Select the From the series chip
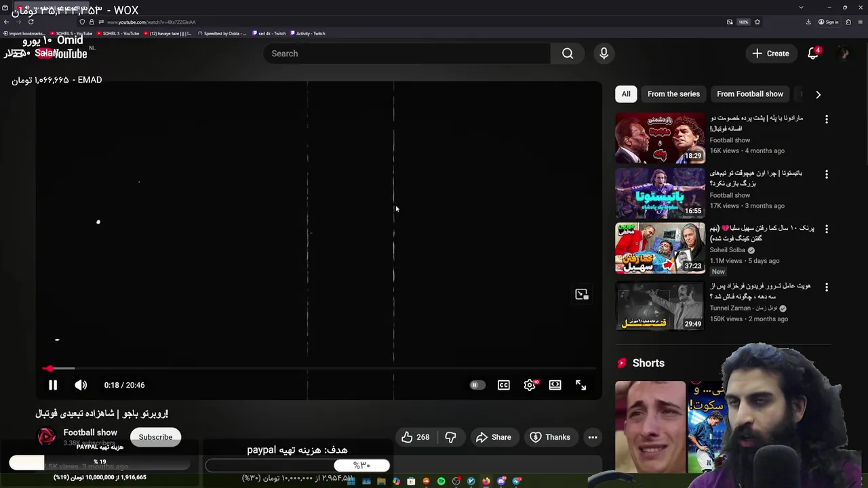Image resolution: width=868 pixels, height=488 pixels. (x=673, y=94)
